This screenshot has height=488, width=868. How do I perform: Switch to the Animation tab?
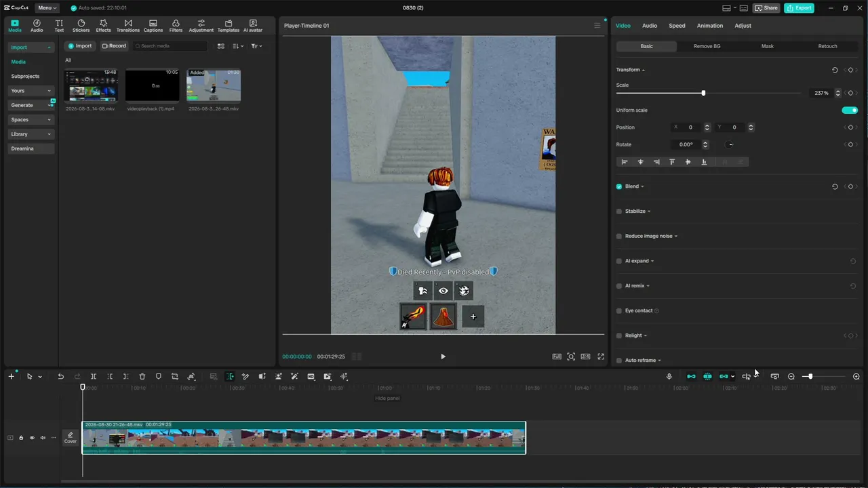click(x=710, y=26)
